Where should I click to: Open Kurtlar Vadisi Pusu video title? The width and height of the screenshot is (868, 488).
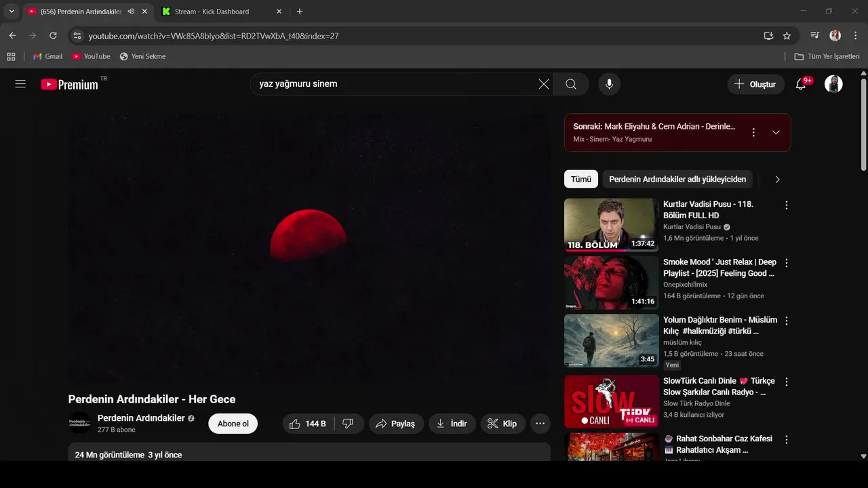pyautogui.click(x=709, y=209)
